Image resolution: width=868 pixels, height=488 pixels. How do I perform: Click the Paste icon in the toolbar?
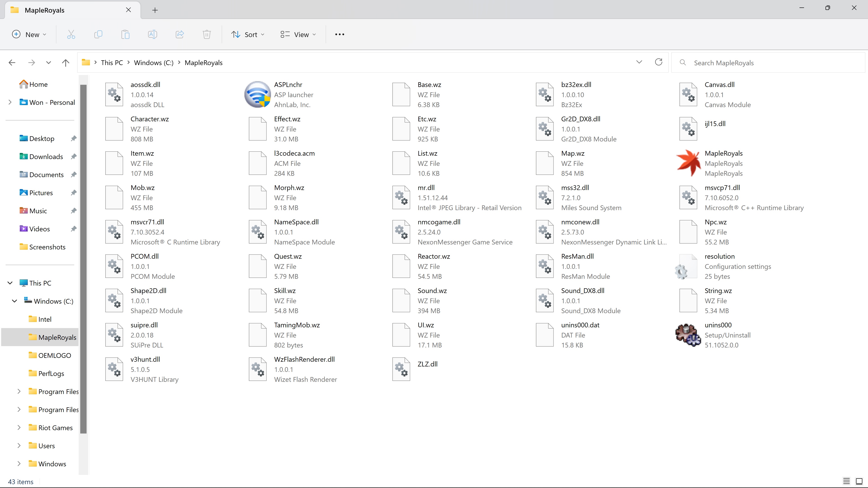tap(125, 34)
